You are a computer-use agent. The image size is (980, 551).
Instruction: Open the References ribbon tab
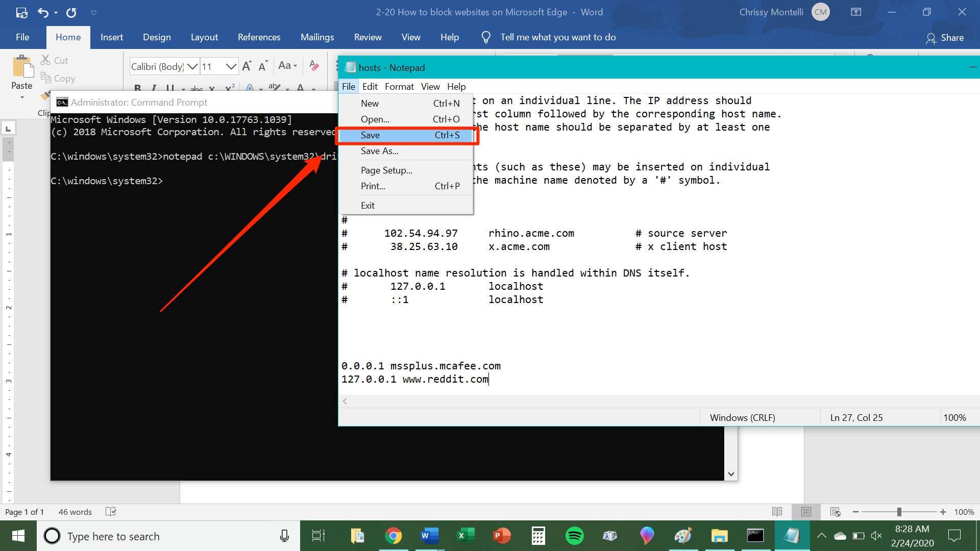tap(259, 37)
